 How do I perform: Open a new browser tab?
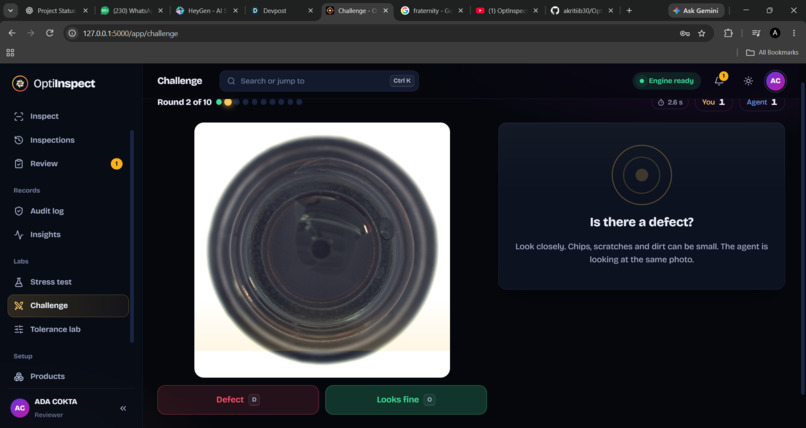(629, 10)
